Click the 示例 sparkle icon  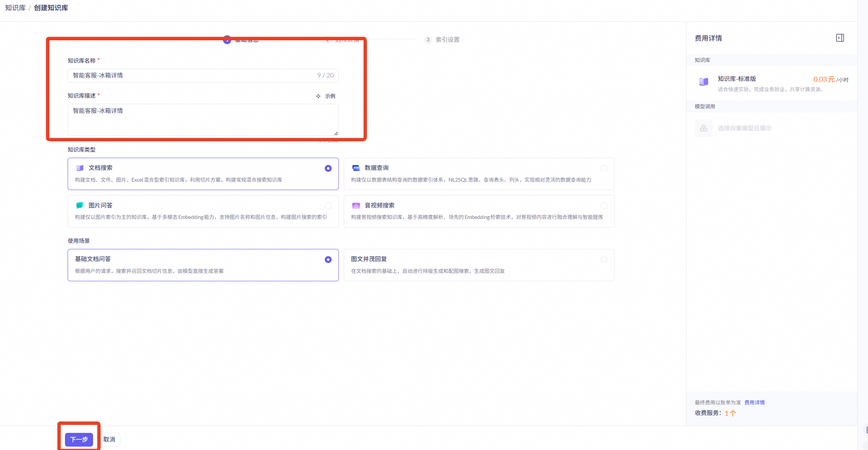(x=318, y=96)
